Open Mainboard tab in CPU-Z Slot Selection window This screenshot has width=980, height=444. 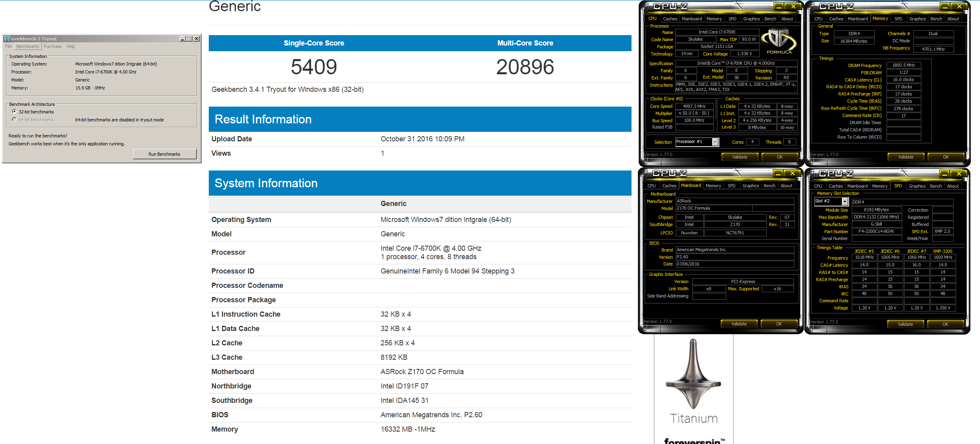[x=857, y=186]
